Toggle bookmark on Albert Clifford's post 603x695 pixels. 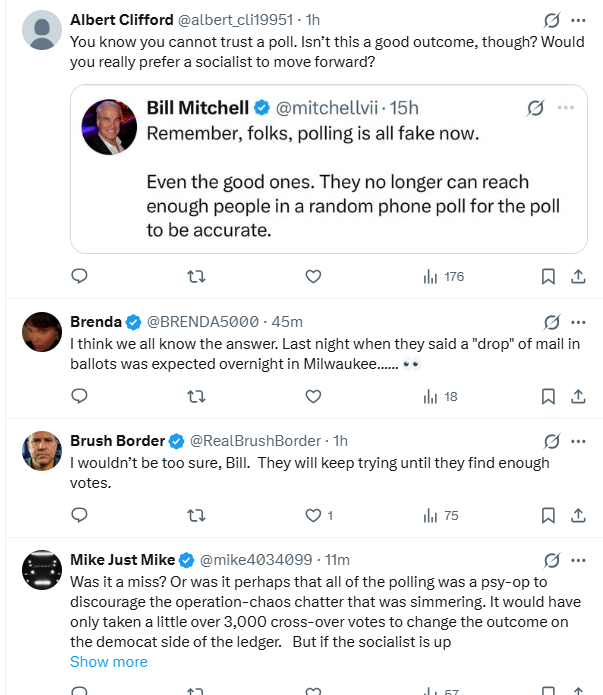pos(548,277)
